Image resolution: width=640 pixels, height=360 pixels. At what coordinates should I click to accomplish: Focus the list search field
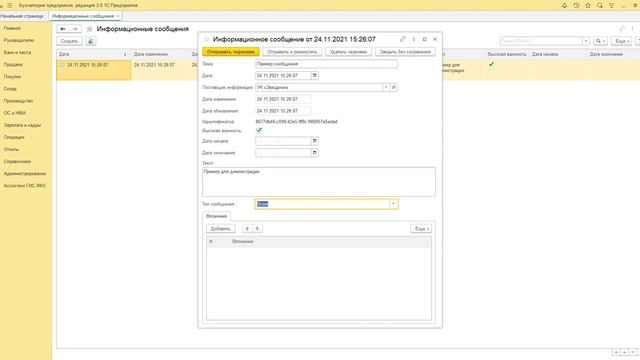(x=541, y=41)
